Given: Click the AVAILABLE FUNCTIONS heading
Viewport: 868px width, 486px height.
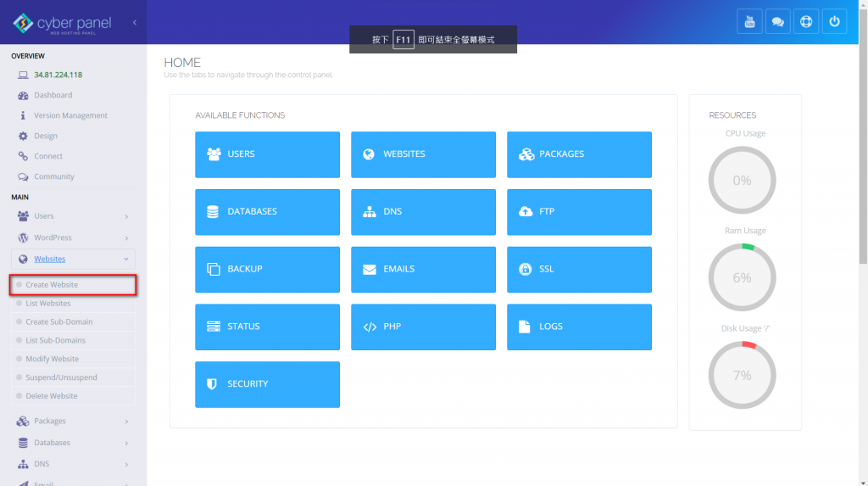Looking at the screenshot, I should pos(240,115).
